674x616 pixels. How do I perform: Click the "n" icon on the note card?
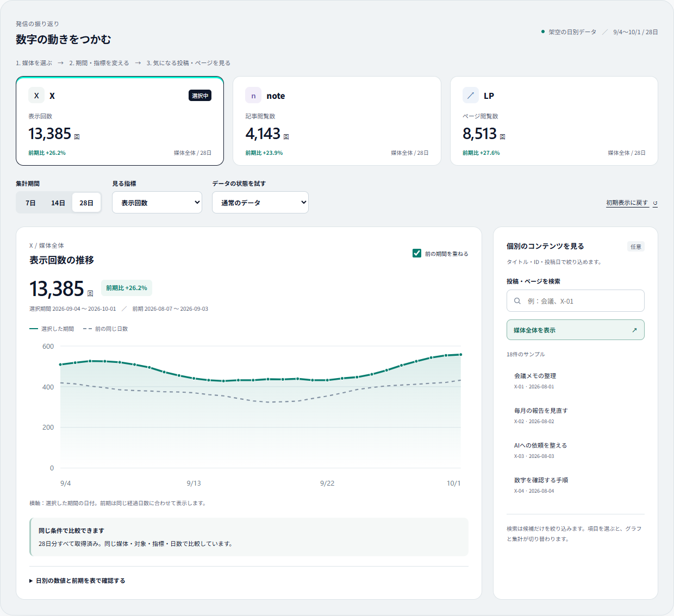tap(253, 96)
